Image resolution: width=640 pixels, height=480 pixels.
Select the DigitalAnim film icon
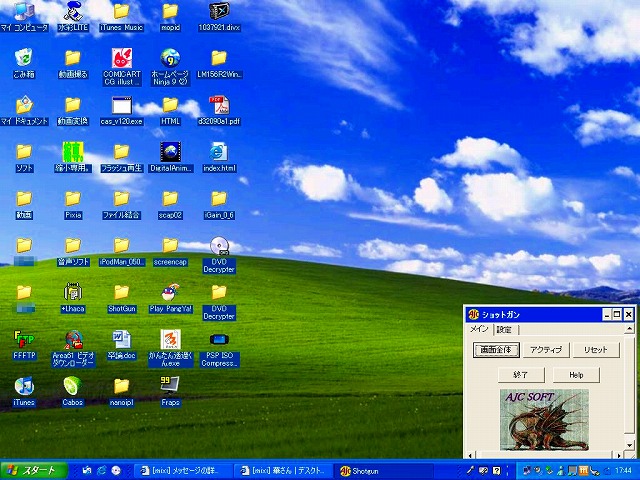(x=169, y=152)
